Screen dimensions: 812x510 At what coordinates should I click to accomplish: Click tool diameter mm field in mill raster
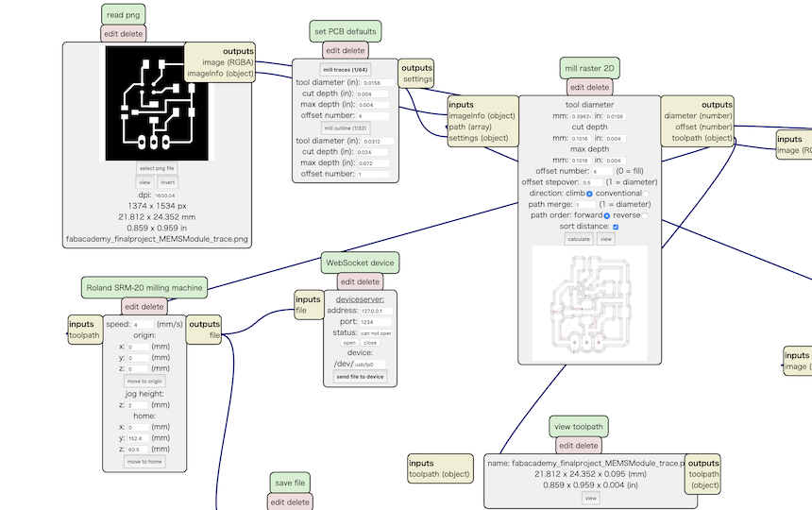tap(581, 117)
